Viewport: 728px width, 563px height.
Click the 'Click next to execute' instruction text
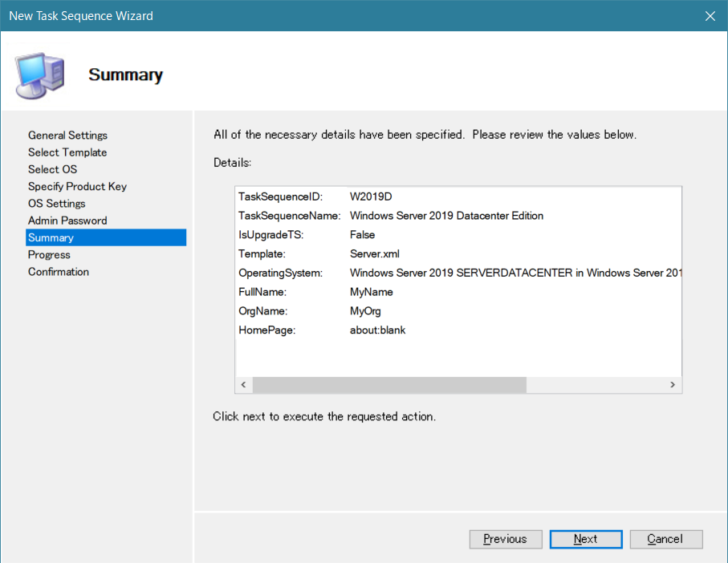pos(324,416)
